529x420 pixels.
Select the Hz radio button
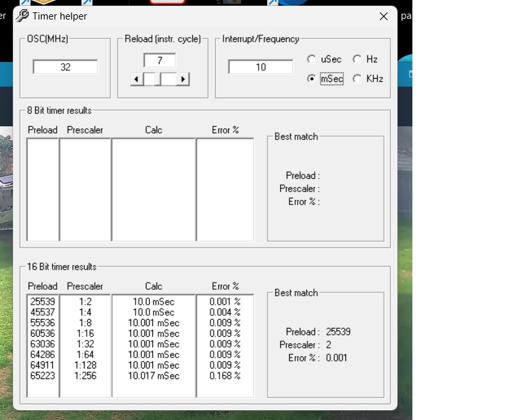click(357, 59)
